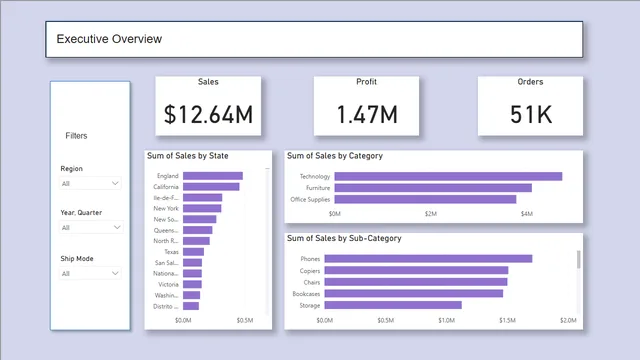Click the $2.0M axis label in Sub-Category chart
The image size is (640, 360).
click(x=568, y=320)
